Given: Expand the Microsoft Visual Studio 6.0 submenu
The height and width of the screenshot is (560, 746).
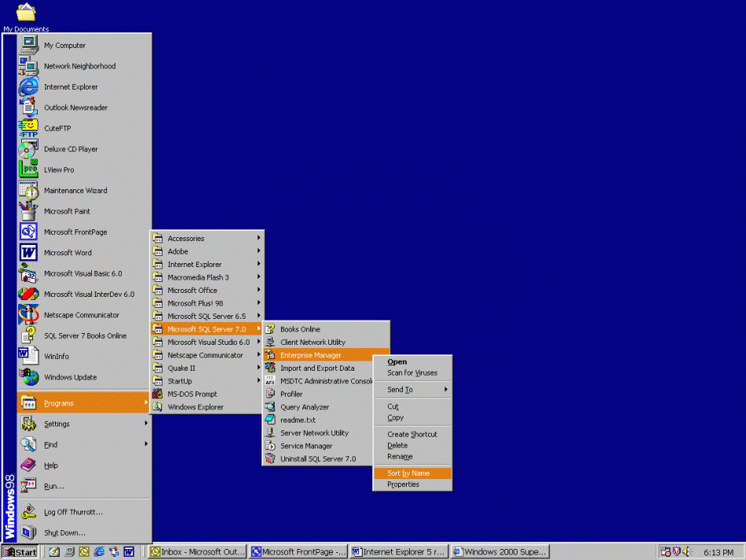Looking at the screenshot, I should click(x=208, y=342).
